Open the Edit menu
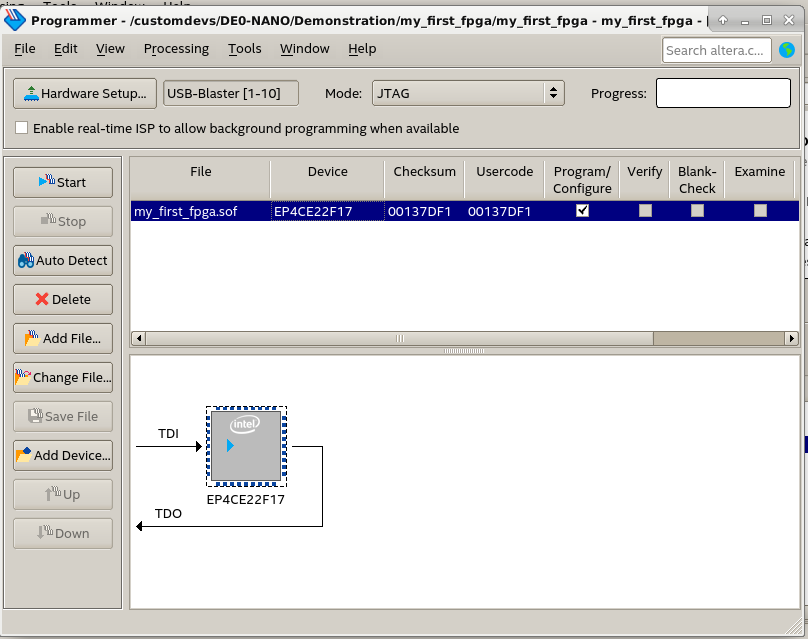The height and width of the screenshot is (639, 808). (65, 49)
